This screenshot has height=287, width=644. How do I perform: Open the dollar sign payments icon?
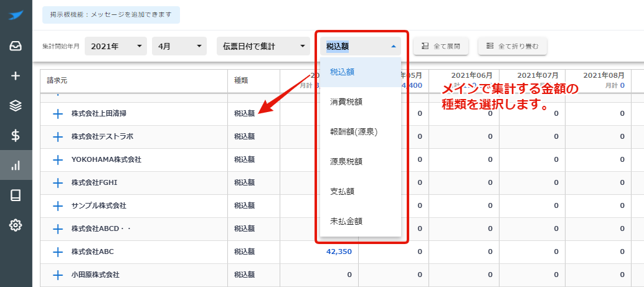pyautogui.click(x=16, y=136)
